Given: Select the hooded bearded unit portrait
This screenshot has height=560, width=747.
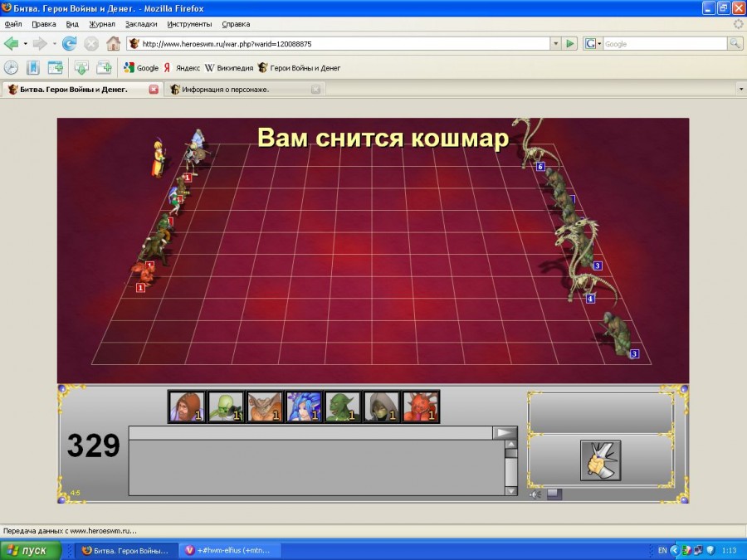Looking at the screenshot, I should pyautogui.click(x=187, y=407).
